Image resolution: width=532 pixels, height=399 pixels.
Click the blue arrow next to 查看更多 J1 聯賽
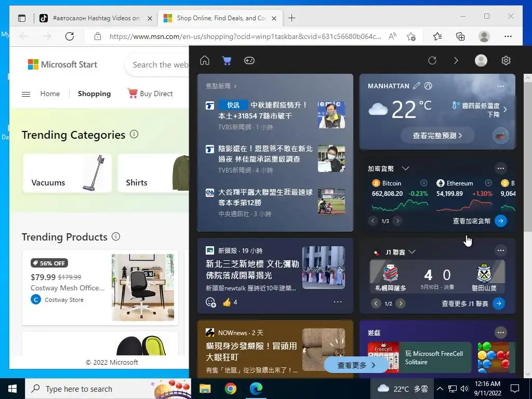pyautogui.click(x=499, y=303)
